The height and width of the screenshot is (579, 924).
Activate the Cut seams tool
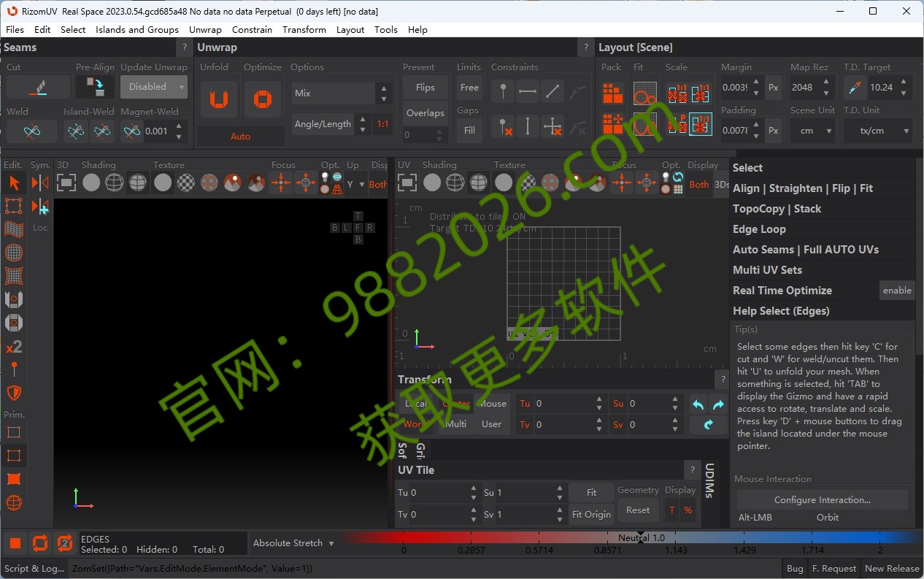tap(38, 88)
